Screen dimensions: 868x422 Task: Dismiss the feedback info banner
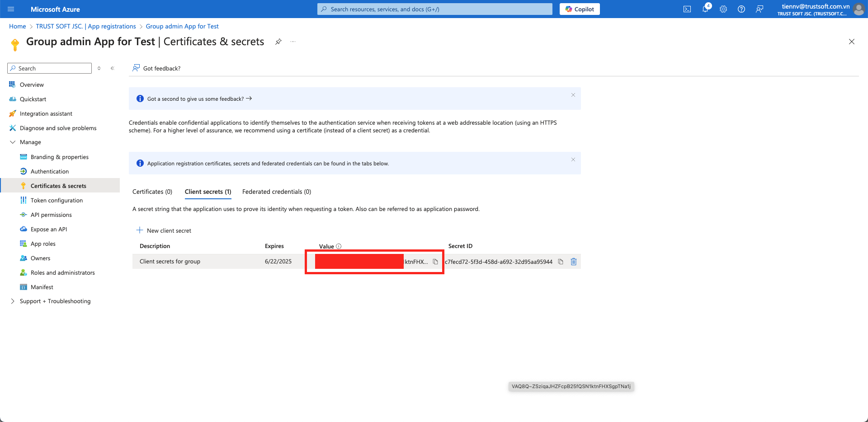pyautogui.click(x=573, y=95)
